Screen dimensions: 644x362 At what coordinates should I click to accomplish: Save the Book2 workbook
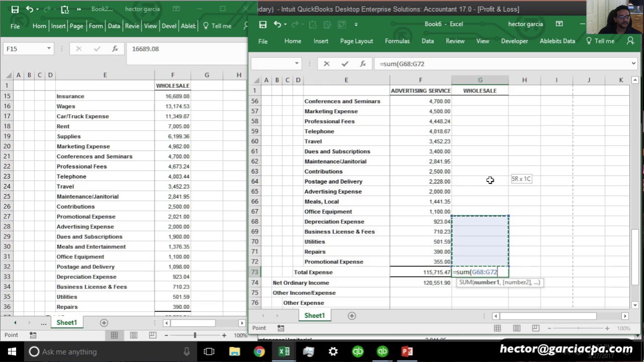pos(15,9)
